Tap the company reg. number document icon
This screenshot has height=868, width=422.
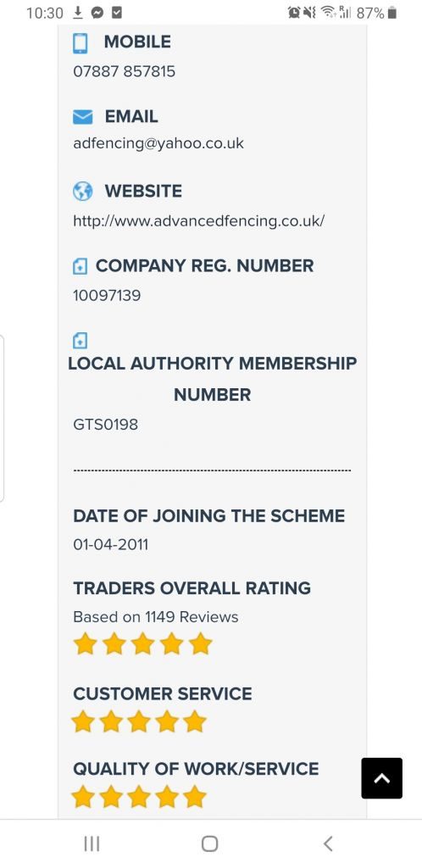coord(81,267)
